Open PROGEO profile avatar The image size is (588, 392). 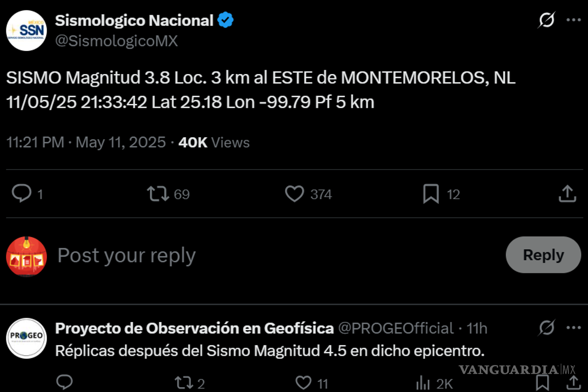click(x=26, y=338)
